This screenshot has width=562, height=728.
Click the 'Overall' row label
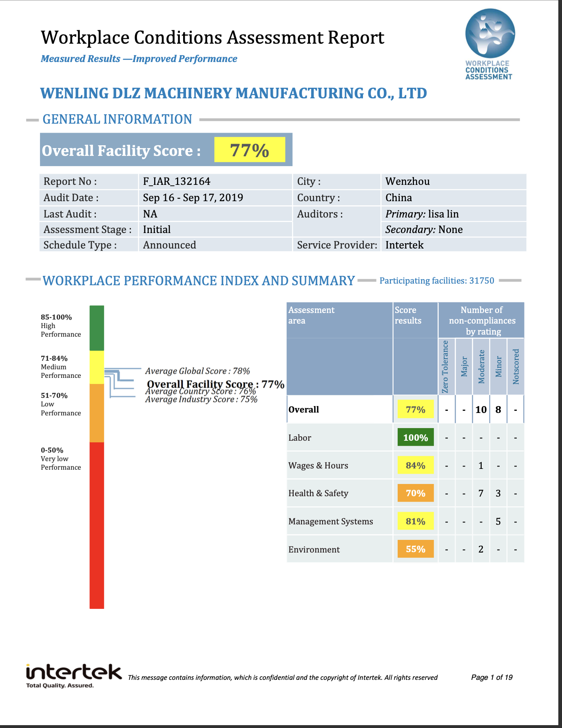coord(303,409)
